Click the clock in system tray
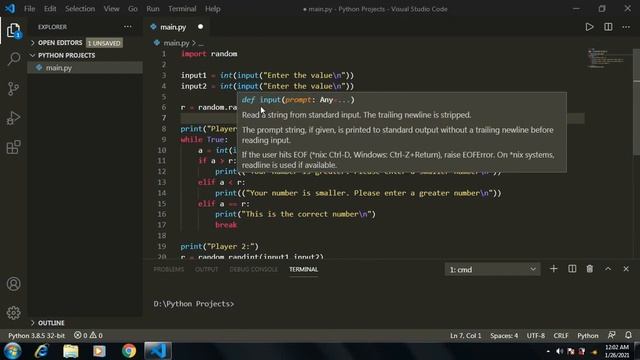The width and height of the screenshot is (640, 360). point(617,351)
